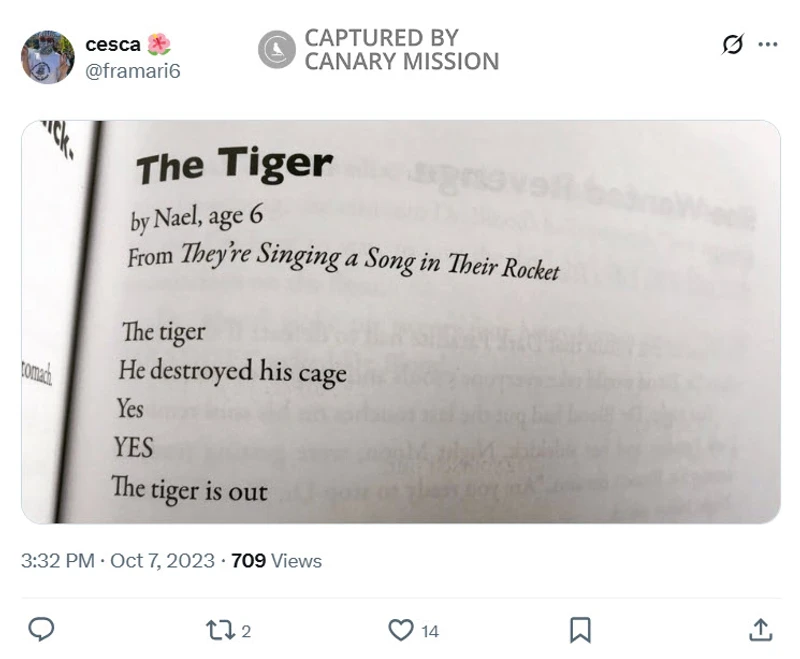Click the repost count 2

[x=246, y=631]
